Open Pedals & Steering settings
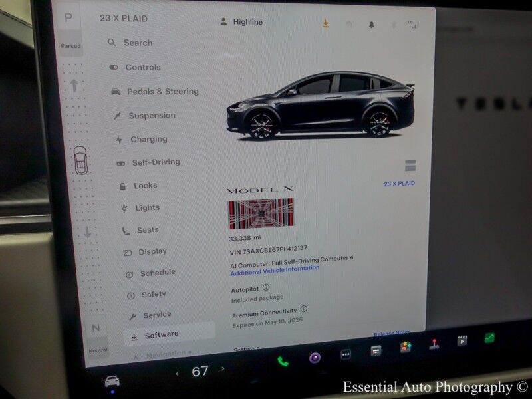 pyautogui.click(x=155, y=91)
